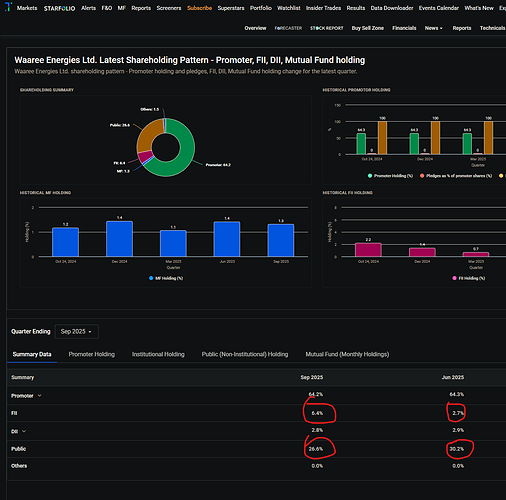Open Reports in the top navigation bar
Screen dimensions: 506x500
tap(141, 8)
